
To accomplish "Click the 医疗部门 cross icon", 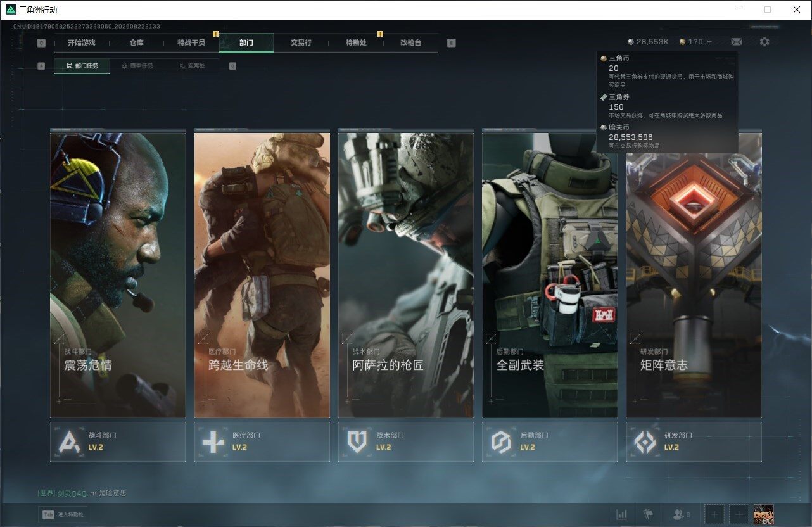I will click(x=213, y=441).
